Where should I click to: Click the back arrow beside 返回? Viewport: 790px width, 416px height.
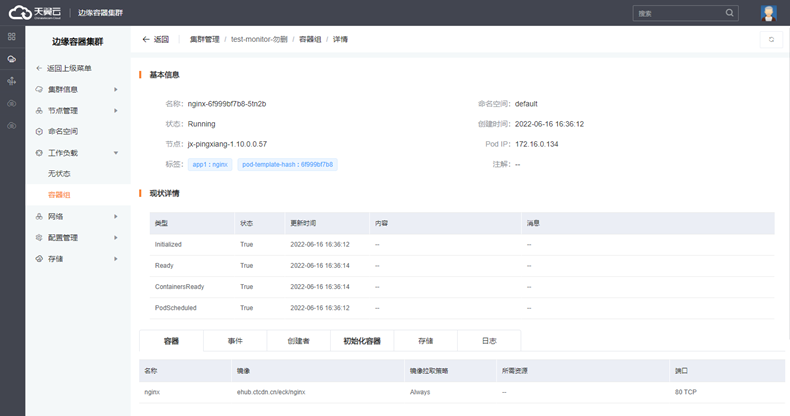146,39
